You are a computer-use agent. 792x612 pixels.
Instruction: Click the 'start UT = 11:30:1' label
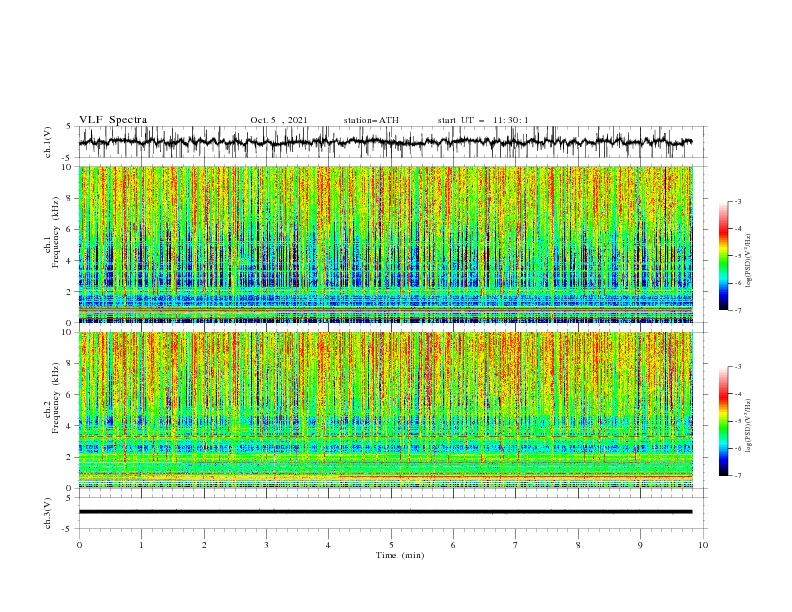click(x=483, y=120)
